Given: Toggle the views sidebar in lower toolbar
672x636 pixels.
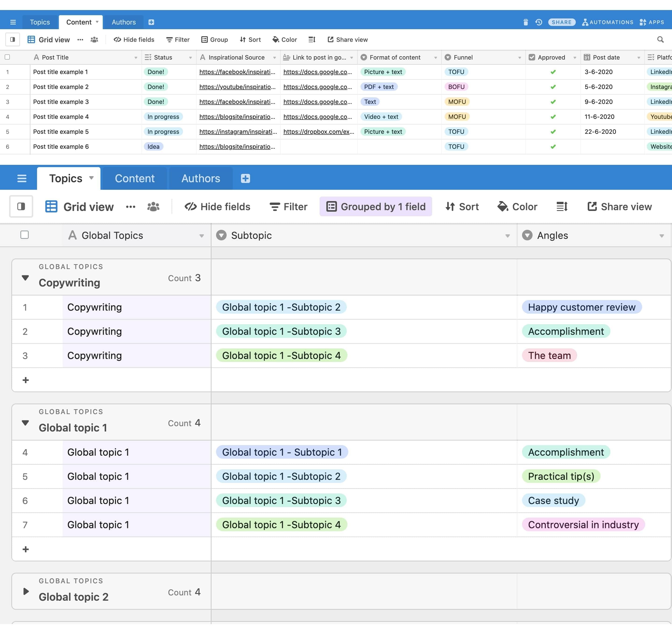Looking at the screenshot, I should coord(21,206).
